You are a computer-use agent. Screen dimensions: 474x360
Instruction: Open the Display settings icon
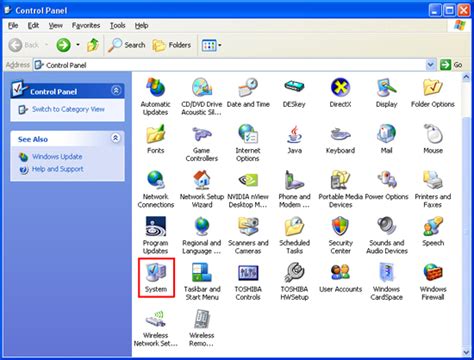386,93
